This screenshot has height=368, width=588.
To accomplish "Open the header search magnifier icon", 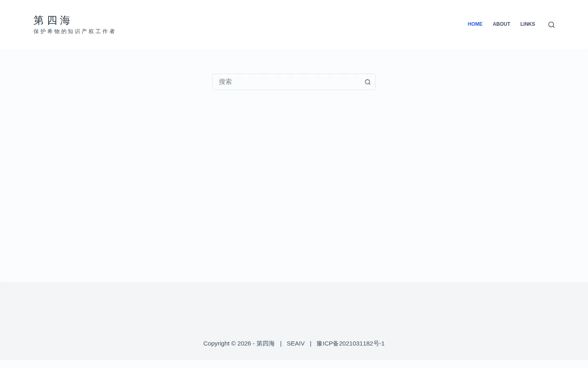I will tap(551, 25).
